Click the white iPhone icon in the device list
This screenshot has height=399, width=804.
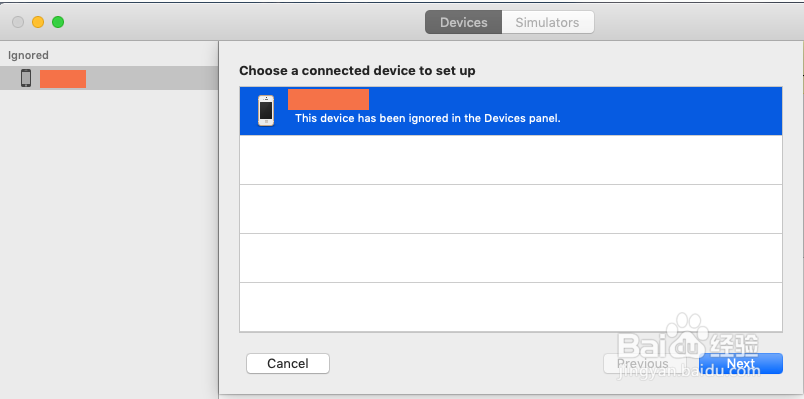pyautogui.click(x=266, y=111)
